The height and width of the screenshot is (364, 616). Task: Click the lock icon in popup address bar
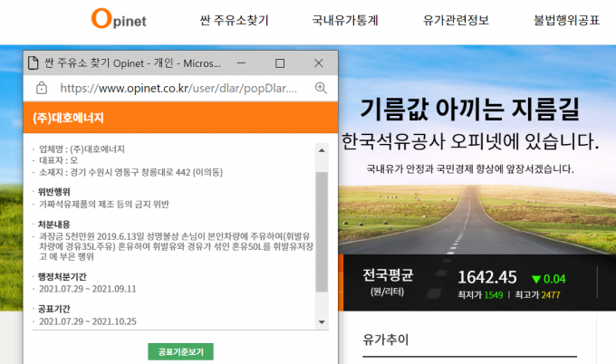[42, 88]
